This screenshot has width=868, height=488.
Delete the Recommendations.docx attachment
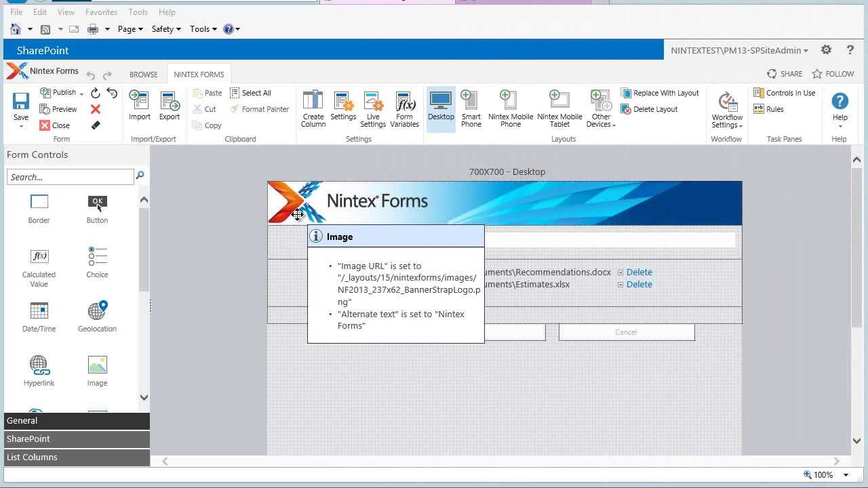pyautogui.click(x=639, y=272)
